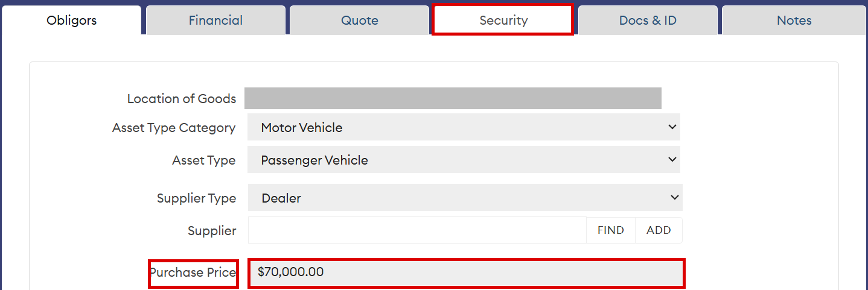Open the Passenger Vehicle asset type dropdown

[x=464, y=160]
